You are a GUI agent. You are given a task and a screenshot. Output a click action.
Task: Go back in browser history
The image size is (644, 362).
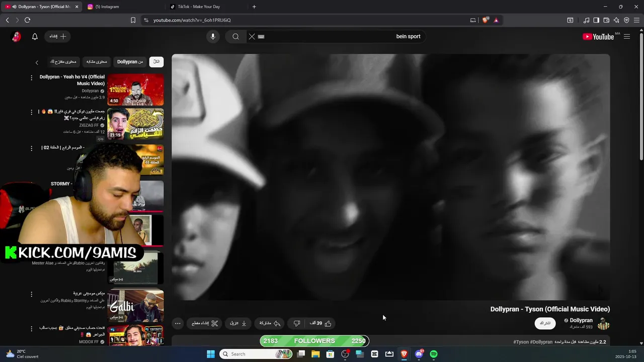pyautogui.click(x=7, y=20)
